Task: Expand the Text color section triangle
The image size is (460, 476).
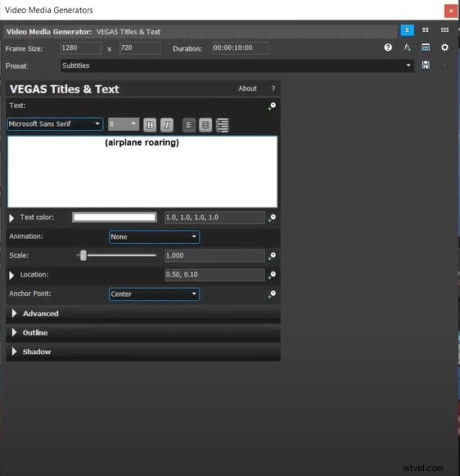Action: tap(11, 218)
